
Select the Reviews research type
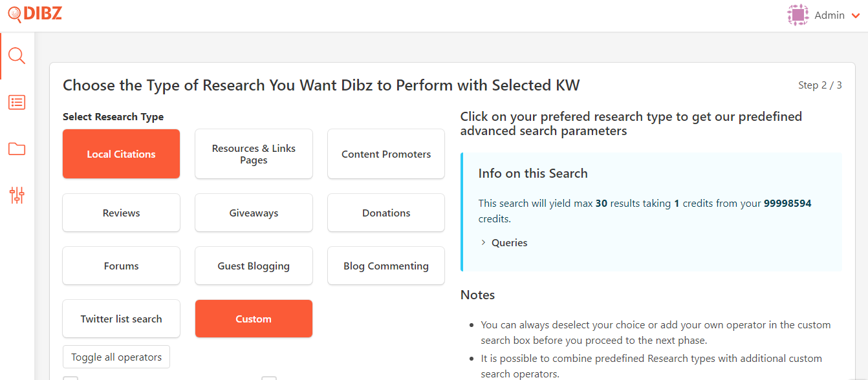coord(121,213)
